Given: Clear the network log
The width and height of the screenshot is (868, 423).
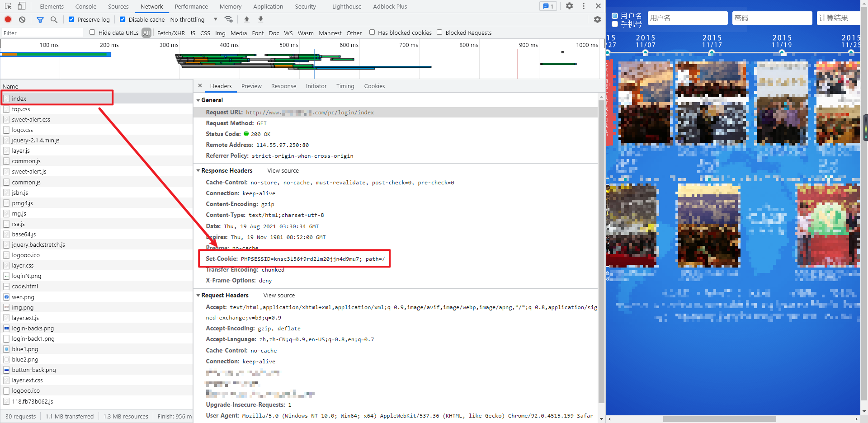Looking at the screenshot, I should point(22,19).
